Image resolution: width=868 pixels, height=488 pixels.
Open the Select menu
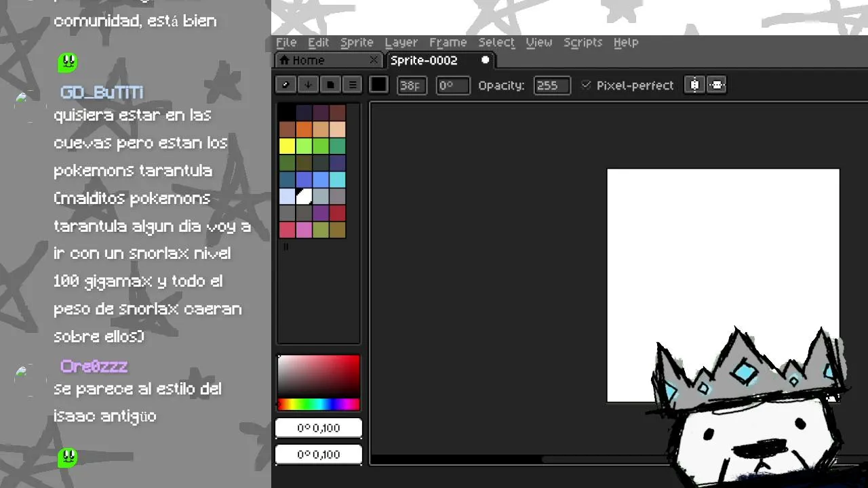click(x=496, y=42)
